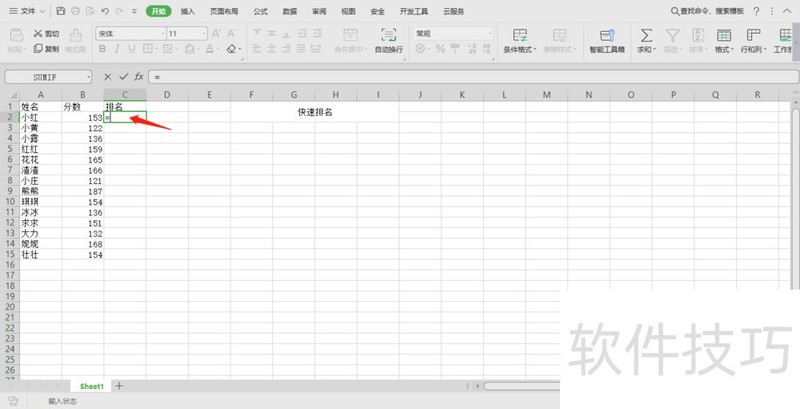Open the font size 11 dropdown

tap(204, 34)
